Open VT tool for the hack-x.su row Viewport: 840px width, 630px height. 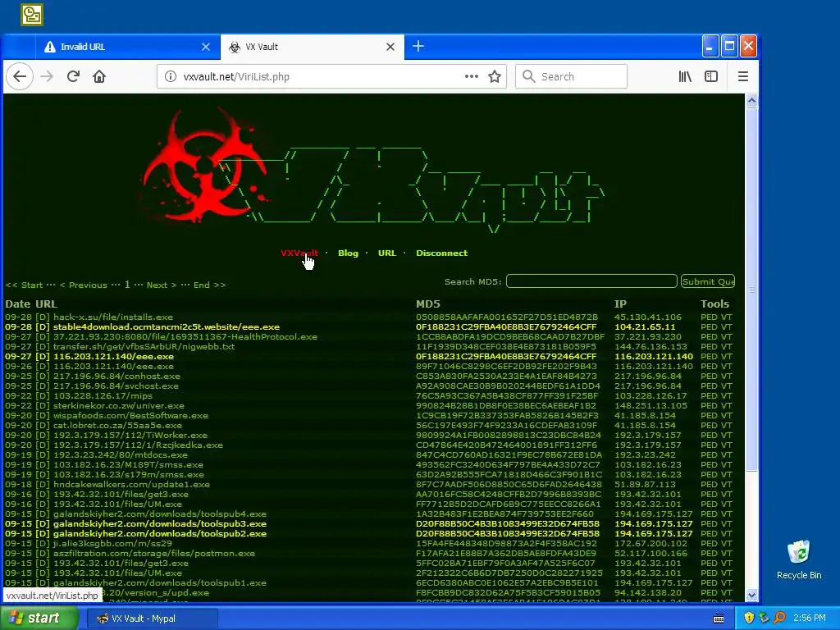727,317
